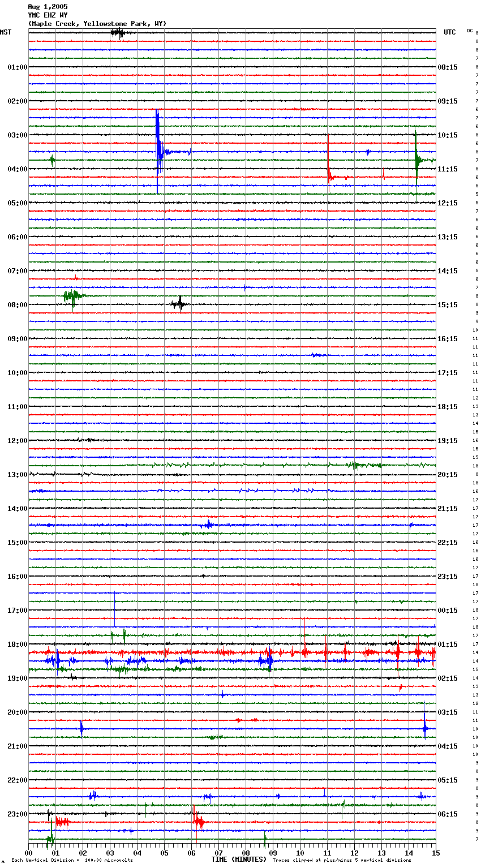Click the '05' minute tick label
The height and width of the screenshot is (868, 481).
pyautogui.click(x=164, y=853)
